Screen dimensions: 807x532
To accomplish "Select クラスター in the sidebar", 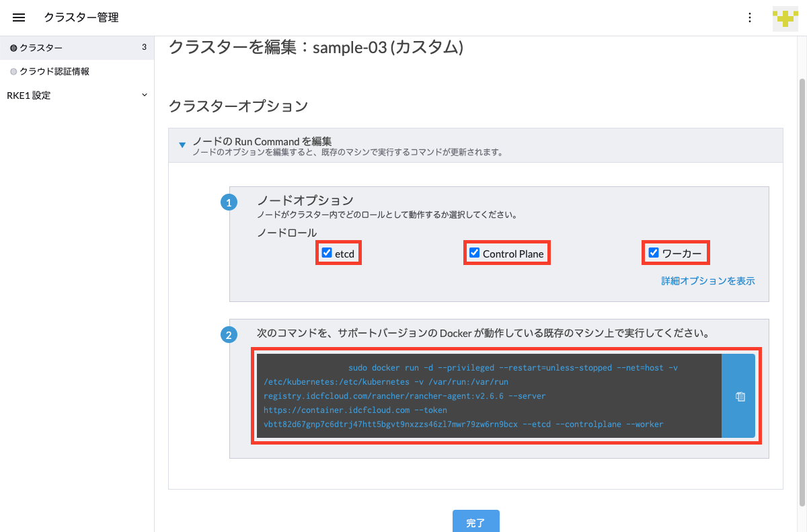I will tap(77, 48).
